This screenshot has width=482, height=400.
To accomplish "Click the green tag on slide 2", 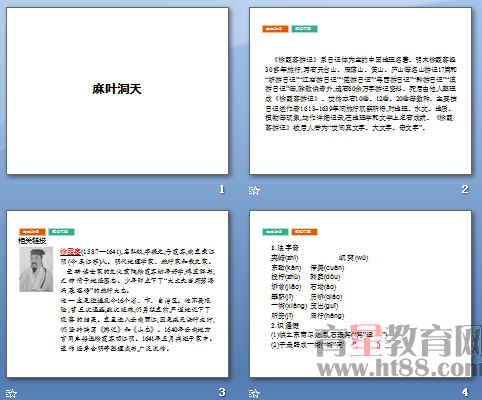I will tap(304, 29).
